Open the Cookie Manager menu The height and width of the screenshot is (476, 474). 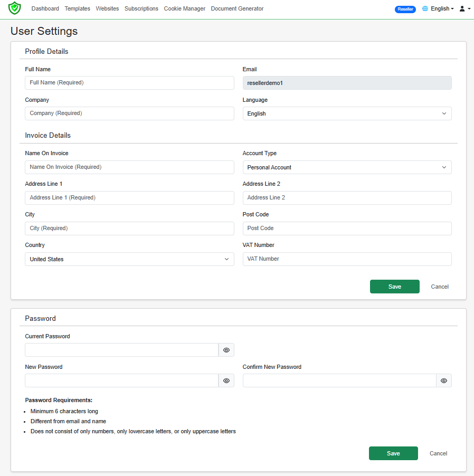[x=185, y=8]
